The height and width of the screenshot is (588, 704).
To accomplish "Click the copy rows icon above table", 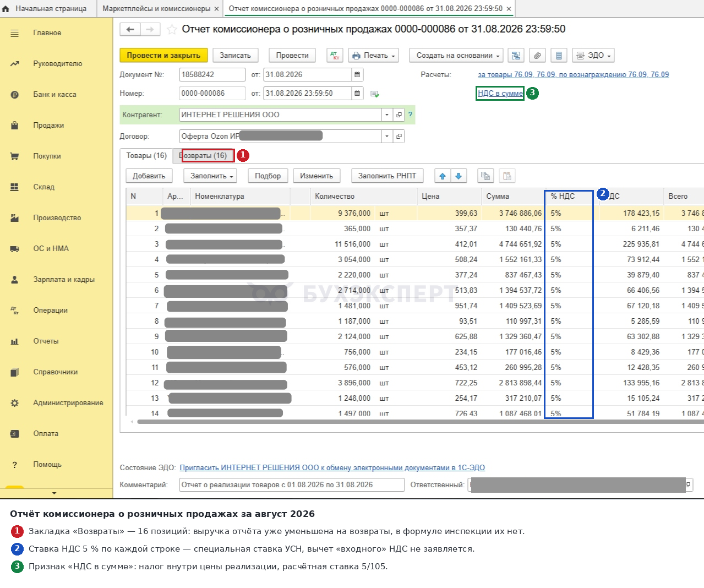I will 485,176.
